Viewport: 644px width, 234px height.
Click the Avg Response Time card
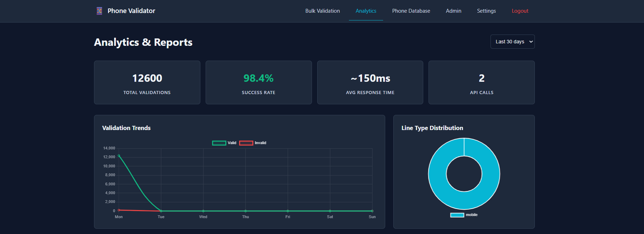point(370,82)
